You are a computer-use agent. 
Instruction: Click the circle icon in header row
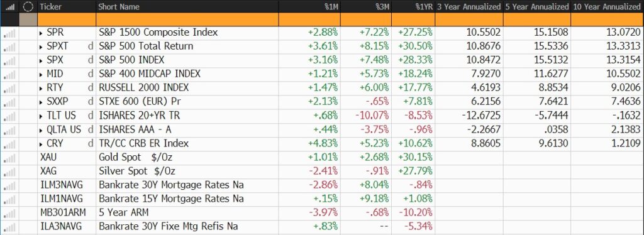[28, 7]
